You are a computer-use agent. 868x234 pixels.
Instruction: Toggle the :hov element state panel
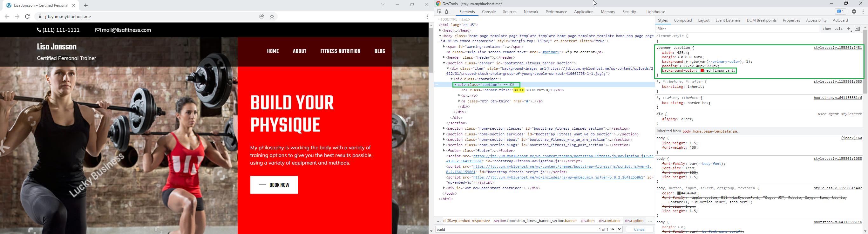pyautogui.click(x=827, y=29)
